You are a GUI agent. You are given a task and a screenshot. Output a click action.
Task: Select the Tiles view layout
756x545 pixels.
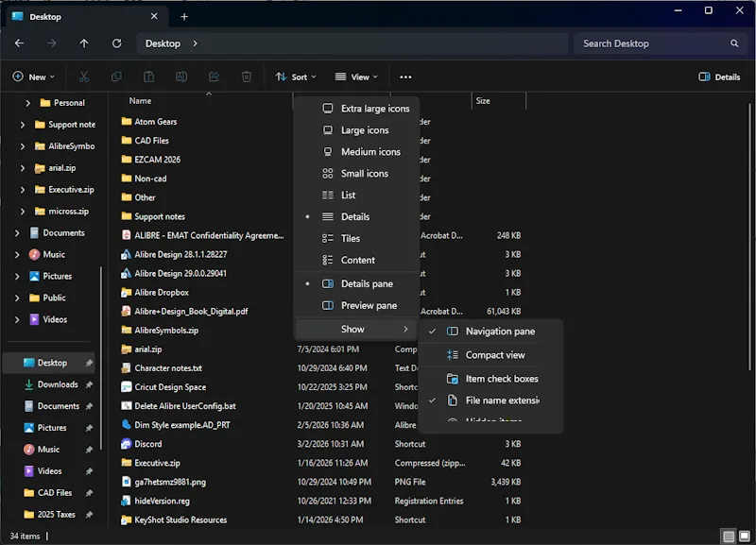(x=357, y=239)
